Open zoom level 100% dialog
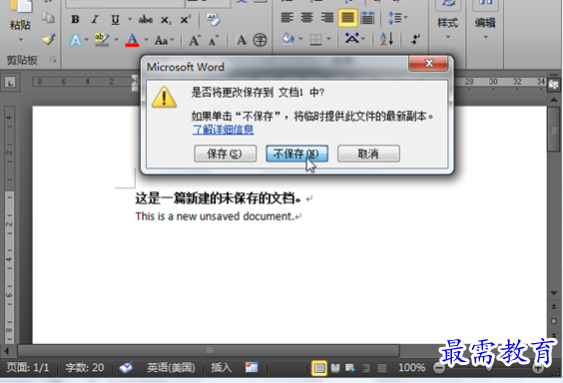 (x=412, y=368)
